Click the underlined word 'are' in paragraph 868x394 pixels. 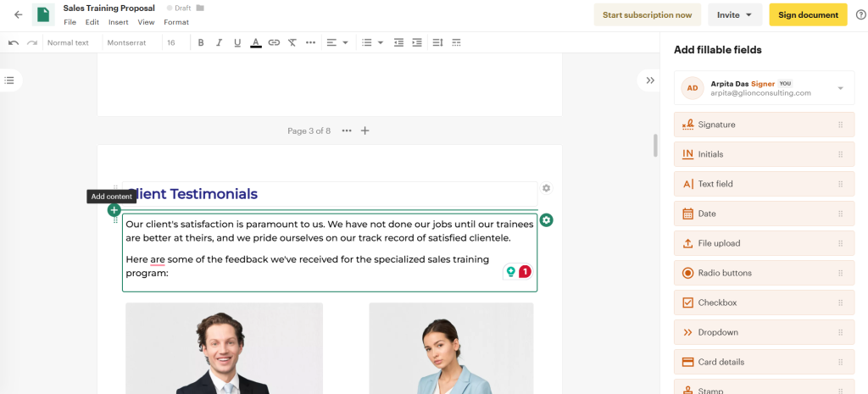pyautogui.click(x=157, y=259)
